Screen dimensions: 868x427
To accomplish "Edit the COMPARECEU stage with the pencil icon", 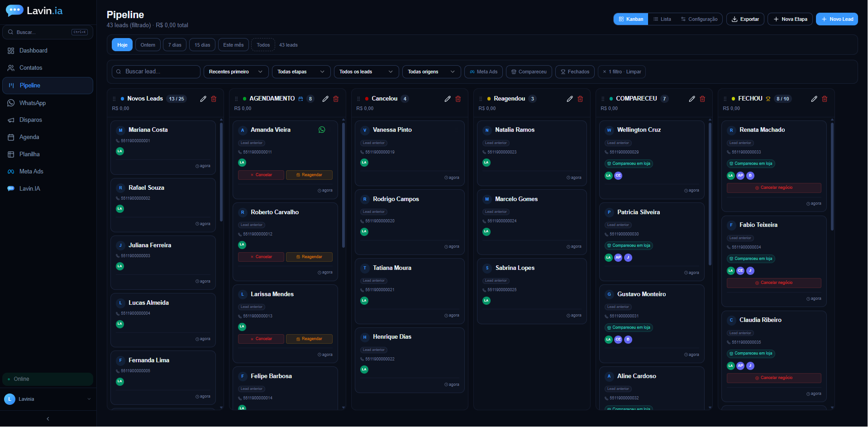I will 692,99.
